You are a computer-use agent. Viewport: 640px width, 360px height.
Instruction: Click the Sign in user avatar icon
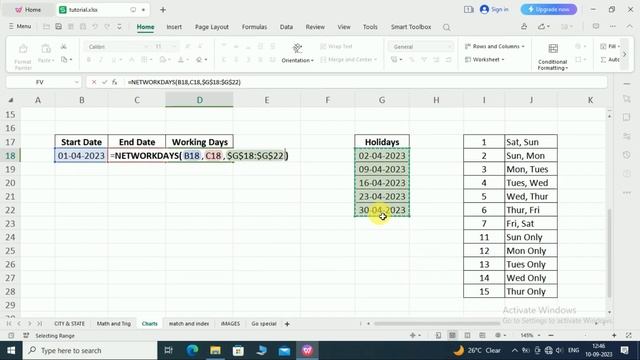pos(484,9)
